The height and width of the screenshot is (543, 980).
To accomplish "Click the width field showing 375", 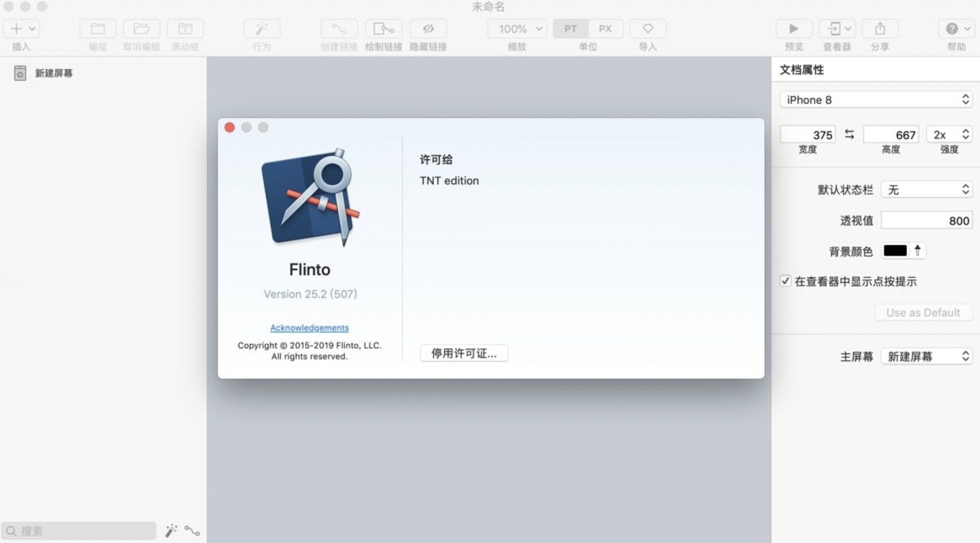I will pos(807,135).
